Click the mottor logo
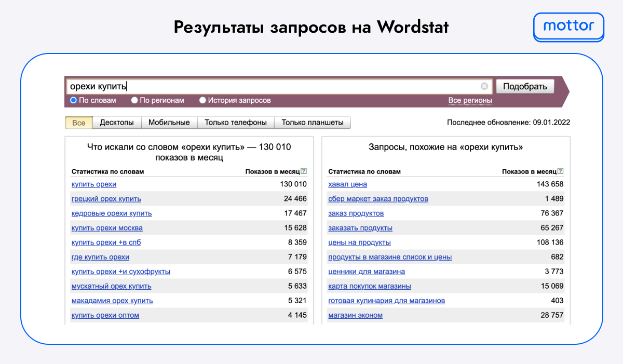The height and width of the screenshot is (364, 623). pos(568,26)
